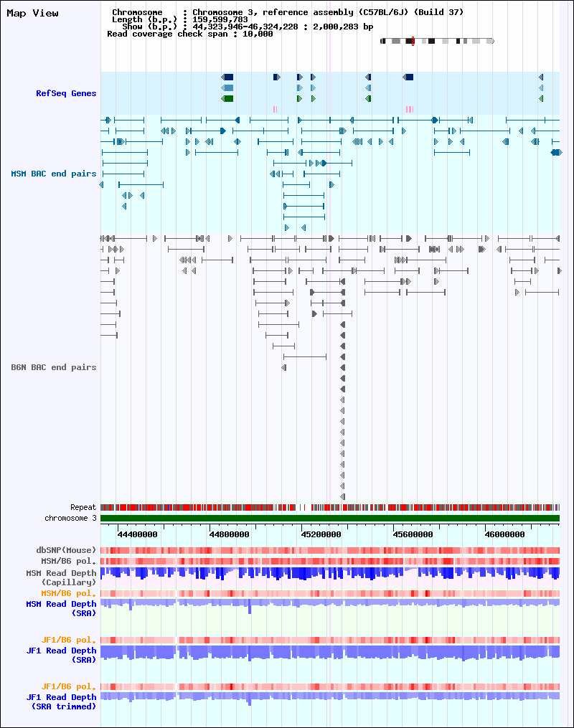Viewport: 574px width, 728px height.
Task: Click the JF1 Read Depth (SRA) label
Action: coord(61,655)
